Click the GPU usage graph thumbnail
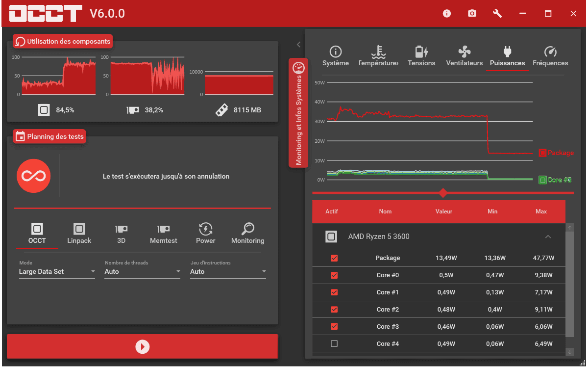The image size is (588, 368). point(147,76)
